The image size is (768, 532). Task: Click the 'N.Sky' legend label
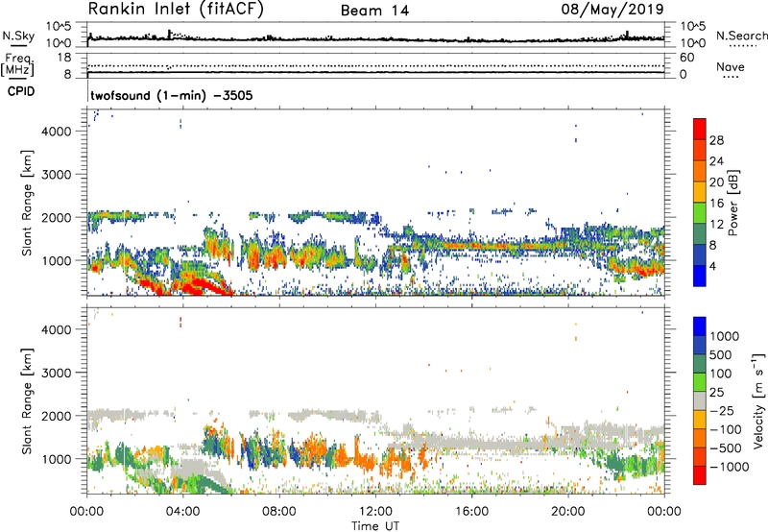18,36
